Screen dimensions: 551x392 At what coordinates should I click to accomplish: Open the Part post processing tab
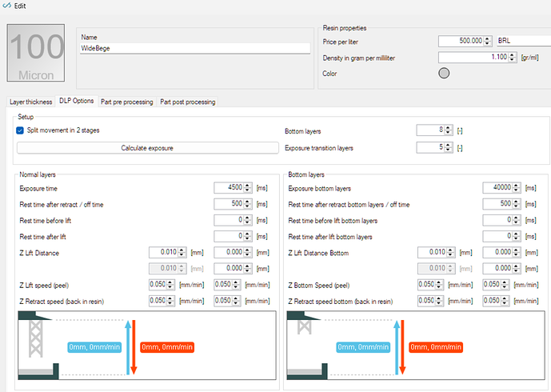point(188,102)
